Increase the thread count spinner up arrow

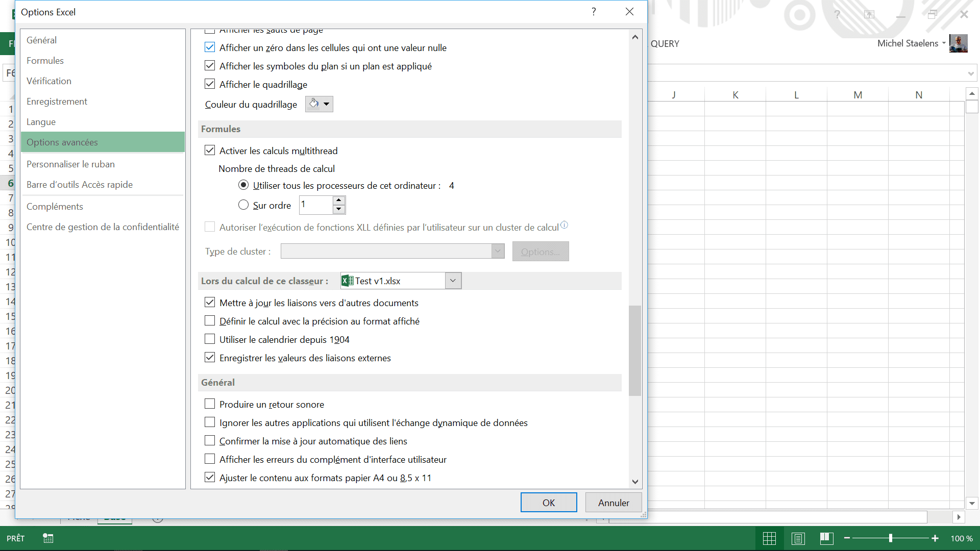[x=339, y=201]
